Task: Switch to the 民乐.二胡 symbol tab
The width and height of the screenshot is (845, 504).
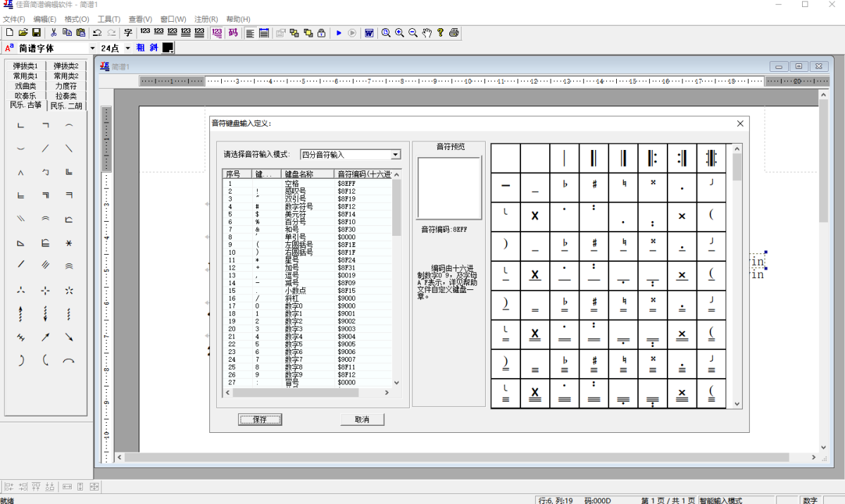Action: click(66, 106)
